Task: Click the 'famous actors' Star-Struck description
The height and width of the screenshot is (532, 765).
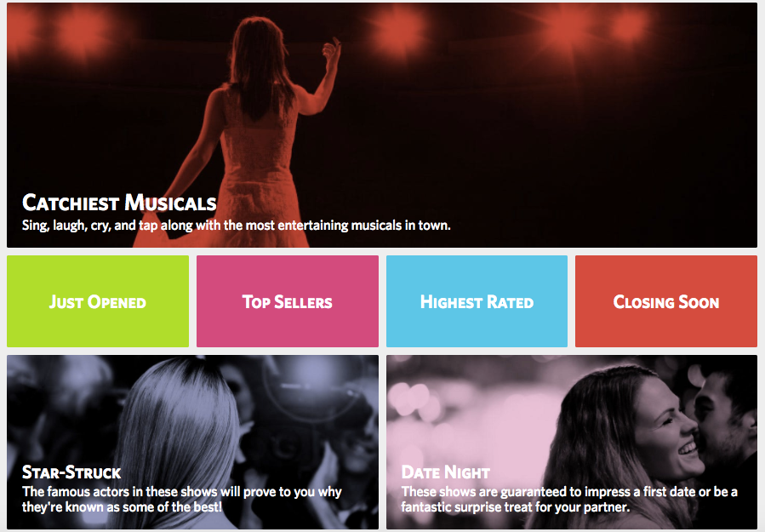Action: 181,499
